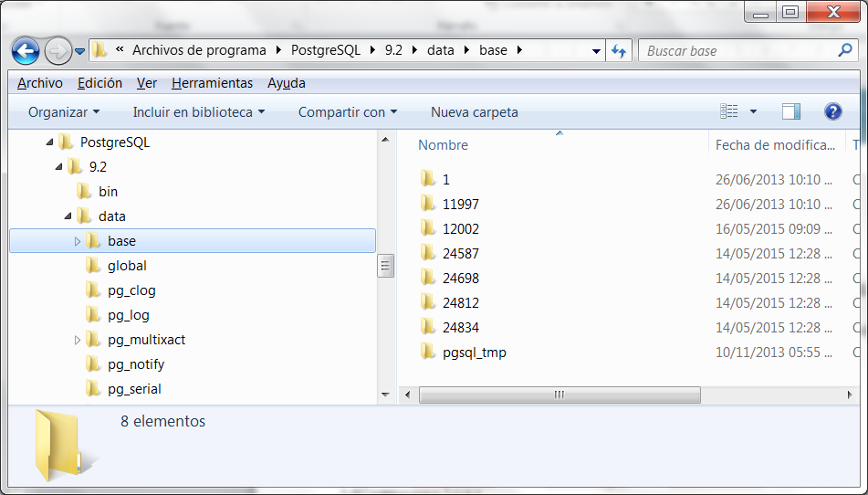Click the blue Back navigation arrow
This screenshot has width=868, height=495.
click(26, 50)
